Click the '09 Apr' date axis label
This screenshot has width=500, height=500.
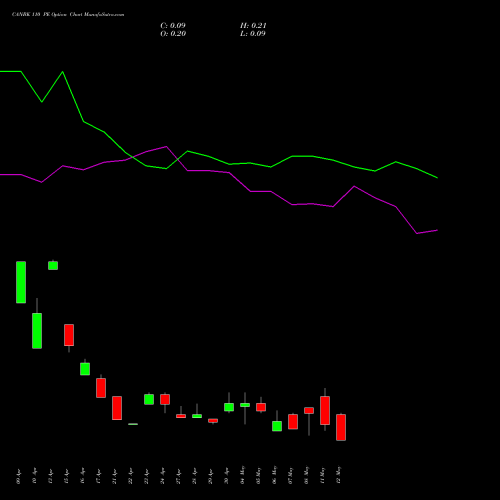(x=18, y=476)
